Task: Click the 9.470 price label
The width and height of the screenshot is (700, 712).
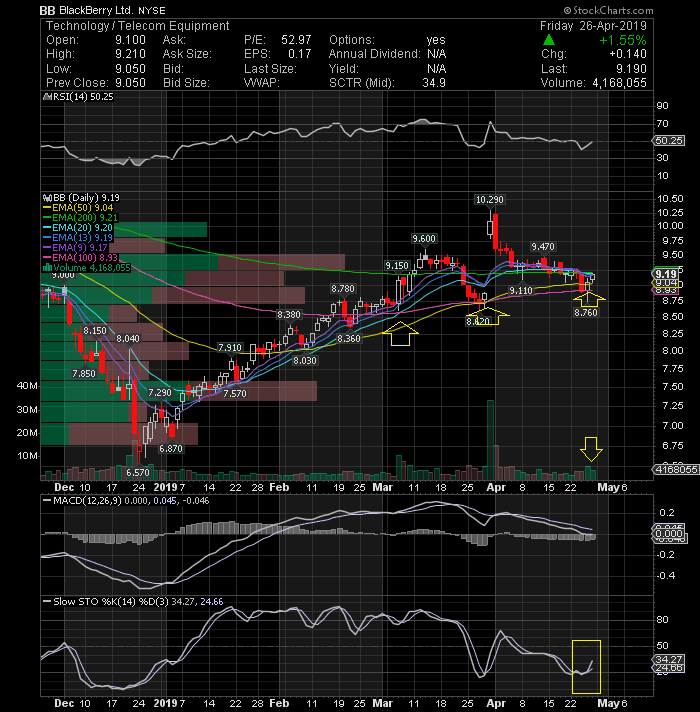Action: point(543,247)
